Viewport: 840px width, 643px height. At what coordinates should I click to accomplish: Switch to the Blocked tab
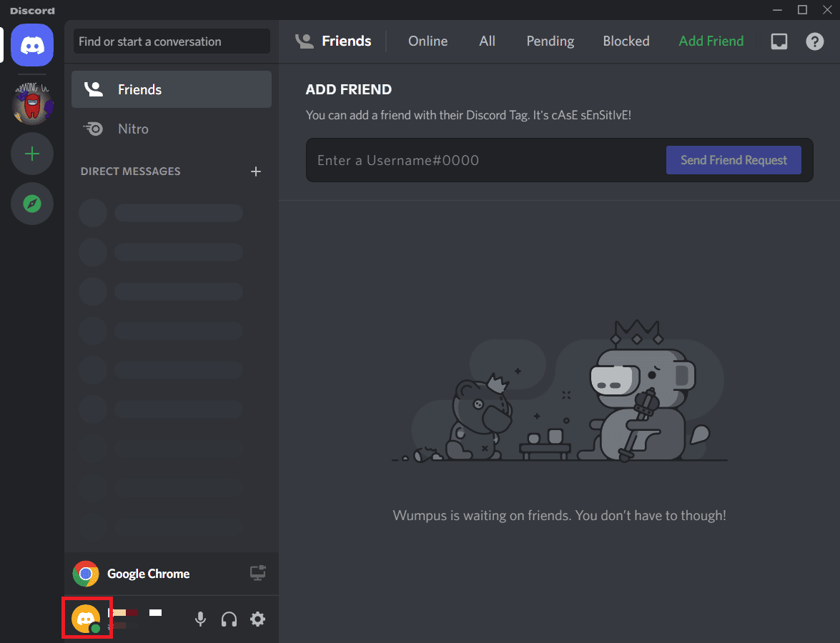[626, 41]
